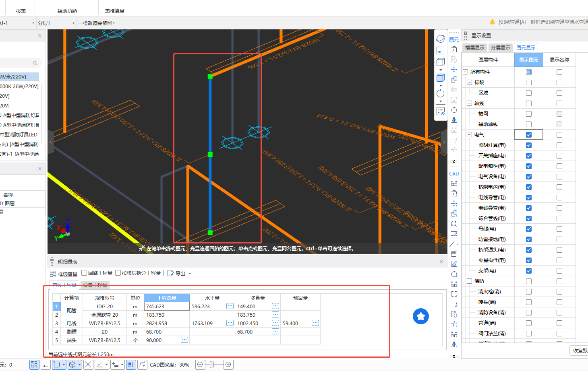Click the solid shaded cube view icon
588x371 pixels.
(x=441, y=78)
